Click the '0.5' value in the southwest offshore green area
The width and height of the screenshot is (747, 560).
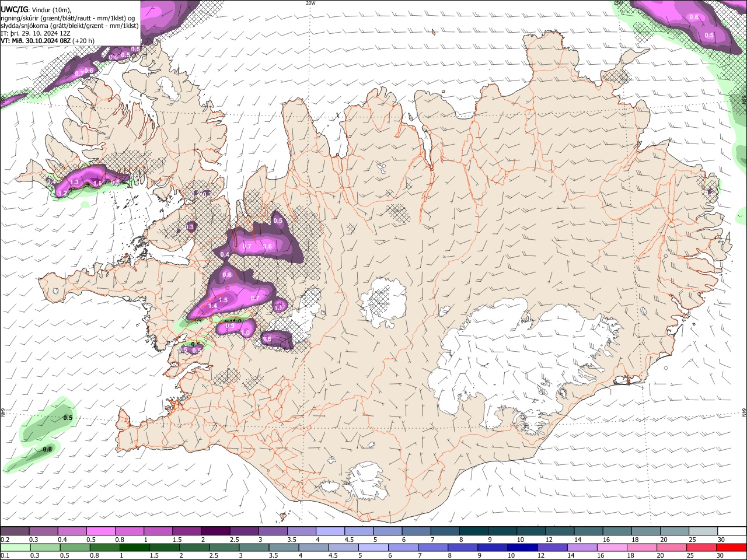point(68,418)
